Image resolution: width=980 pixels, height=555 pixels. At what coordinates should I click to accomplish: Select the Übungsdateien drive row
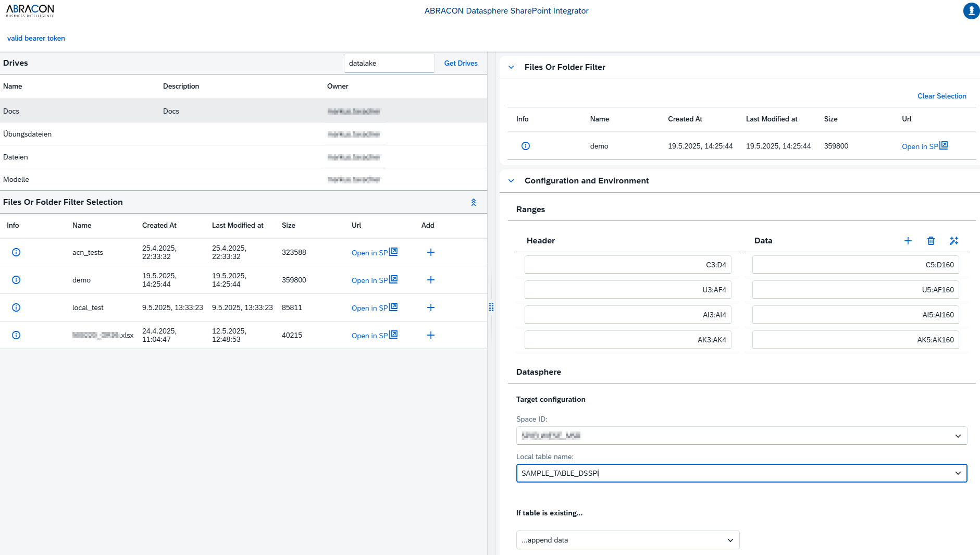pyautogui.click(x=156, y=134)
